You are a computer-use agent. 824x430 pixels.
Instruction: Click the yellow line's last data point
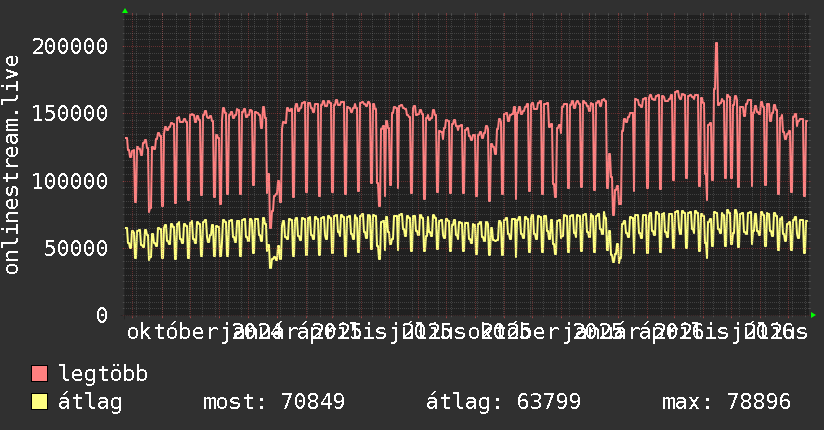click(807, 221)
